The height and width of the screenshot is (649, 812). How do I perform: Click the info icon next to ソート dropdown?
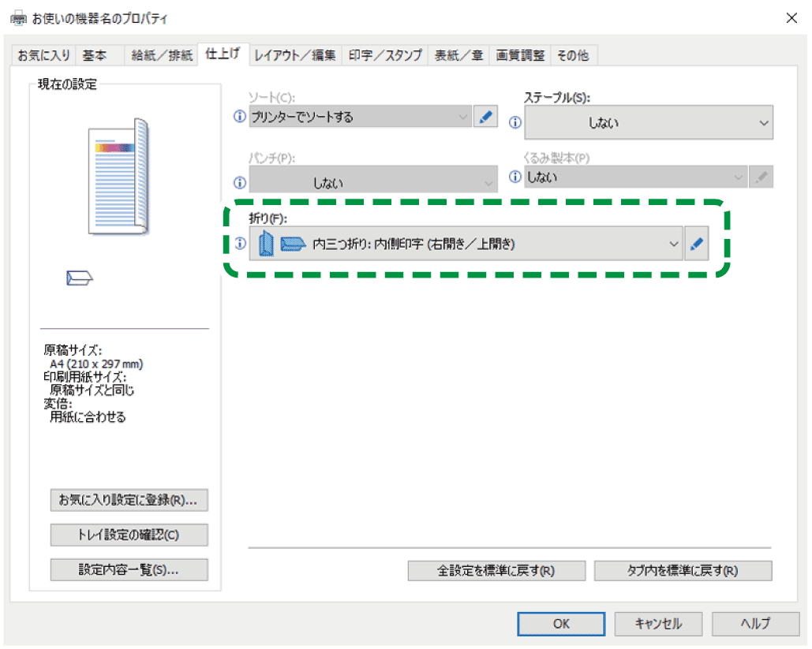(241, 117)
